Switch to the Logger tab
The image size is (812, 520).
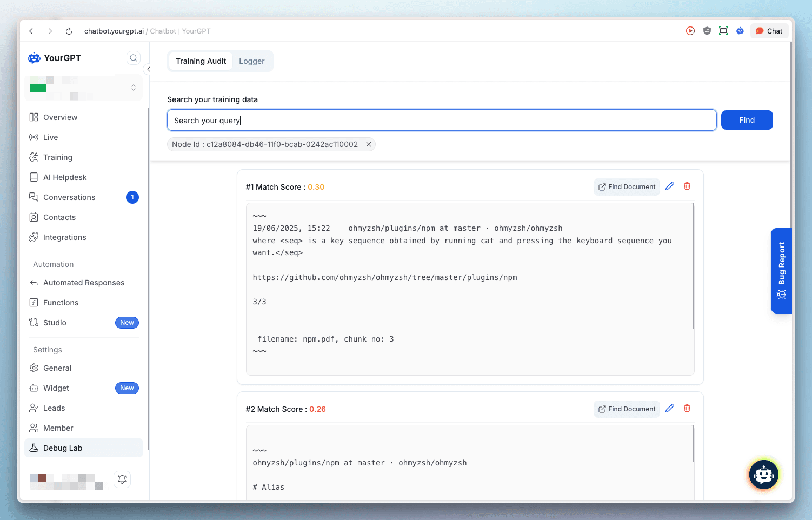(251, 61)
